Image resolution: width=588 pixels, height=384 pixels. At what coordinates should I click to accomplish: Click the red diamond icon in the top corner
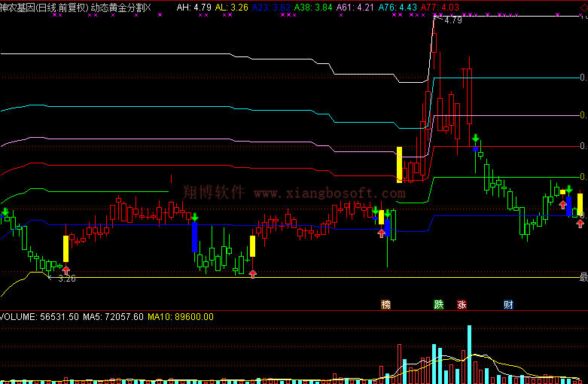click(584, 8)
